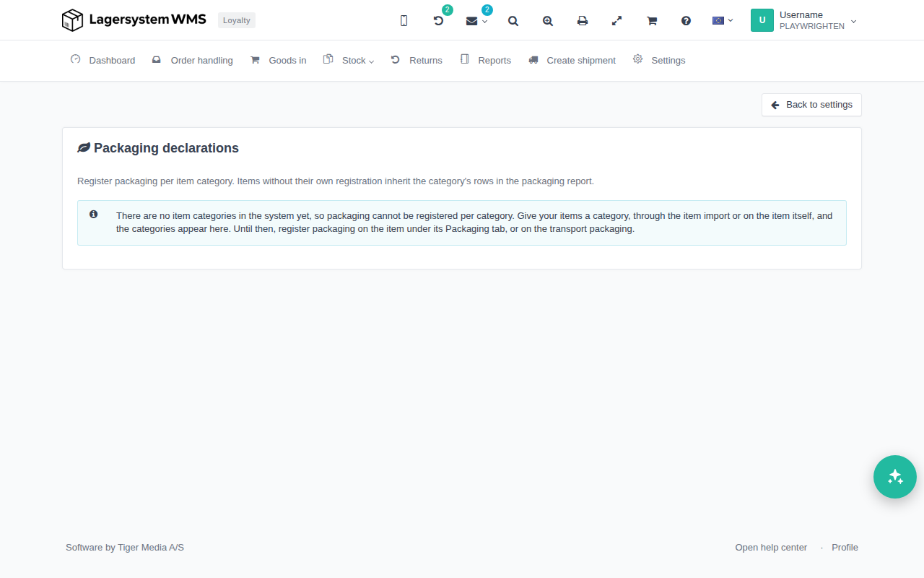The height and width of the screenshot is (578, 924).
Task: Open the AI assistant sparkle button
Action: tap(895, 477)
